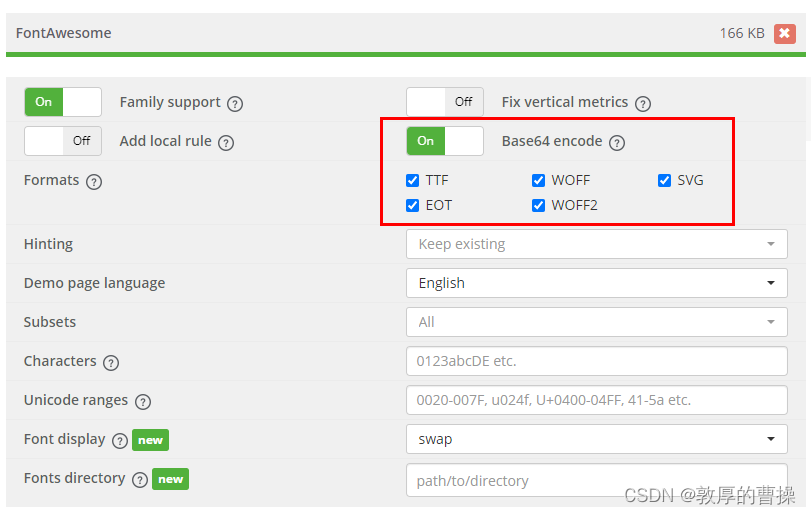The image size is (811, 514).
Task: Open the Subsets dropdown showing All
Action: [x=597, y=322]
